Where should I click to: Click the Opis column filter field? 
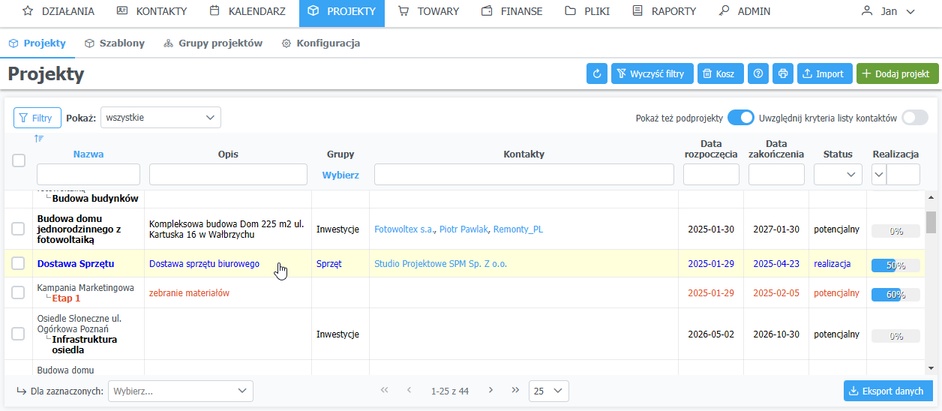pyautogui.click(x=228, y=175)
